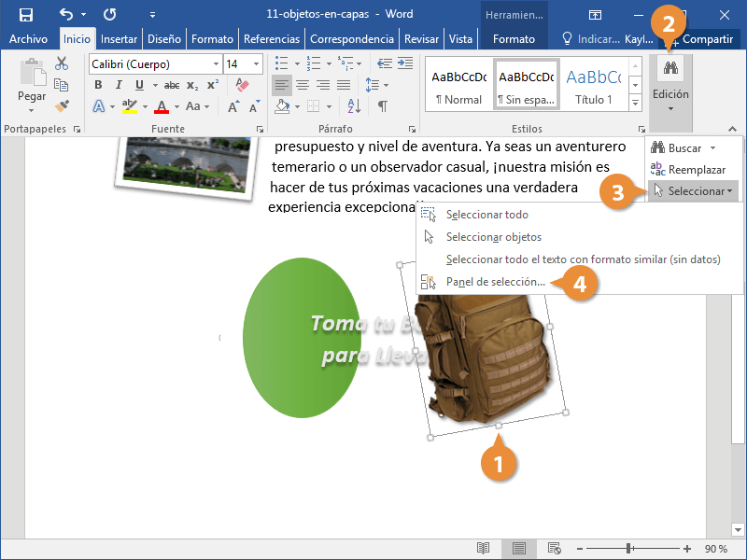Switch to Read Mode view icon
Image resolution: width=747 pixels, height=560 pixels.
tap(483, 548)
